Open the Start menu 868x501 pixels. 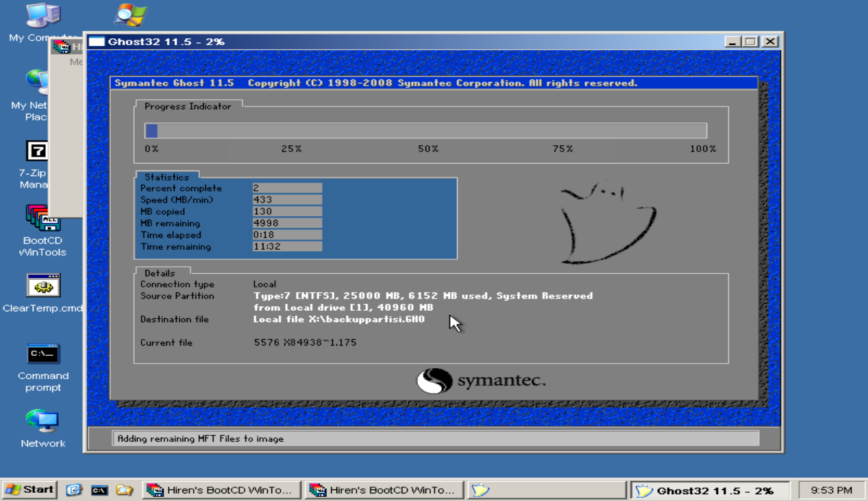tap(29, 489)
